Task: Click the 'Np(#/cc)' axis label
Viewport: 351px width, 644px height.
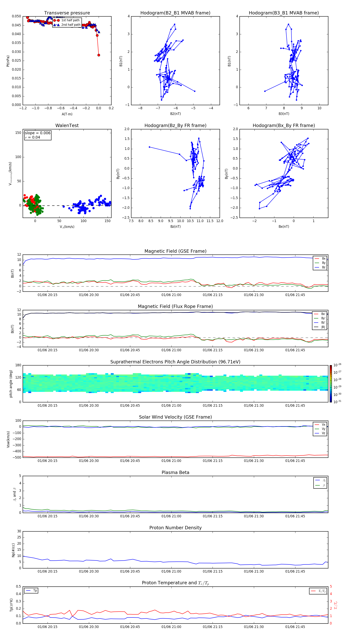Action: (x=13, y=550)
